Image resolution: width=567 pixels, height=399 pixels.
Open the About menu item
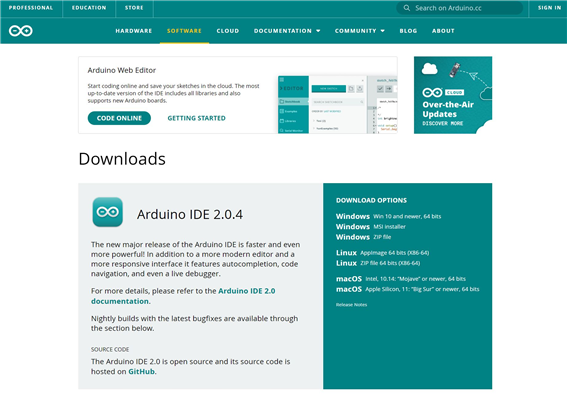tap(443, 31)
